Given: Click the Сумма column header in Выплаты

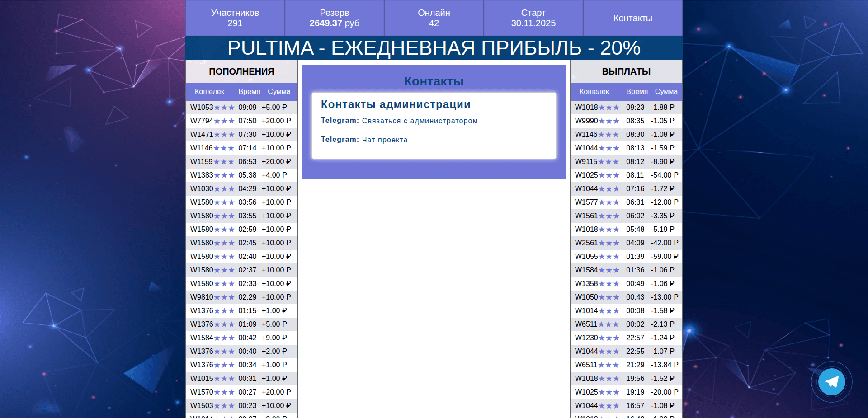Looking at the screenshot, I should point(666,91).
